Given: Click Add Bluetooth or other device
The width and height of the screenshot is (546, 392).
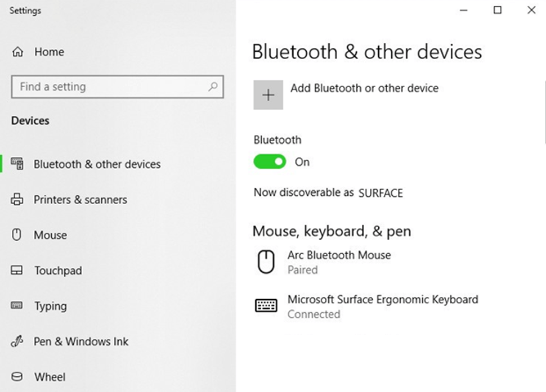Looking at the screenshot, I should click(365, 88).
